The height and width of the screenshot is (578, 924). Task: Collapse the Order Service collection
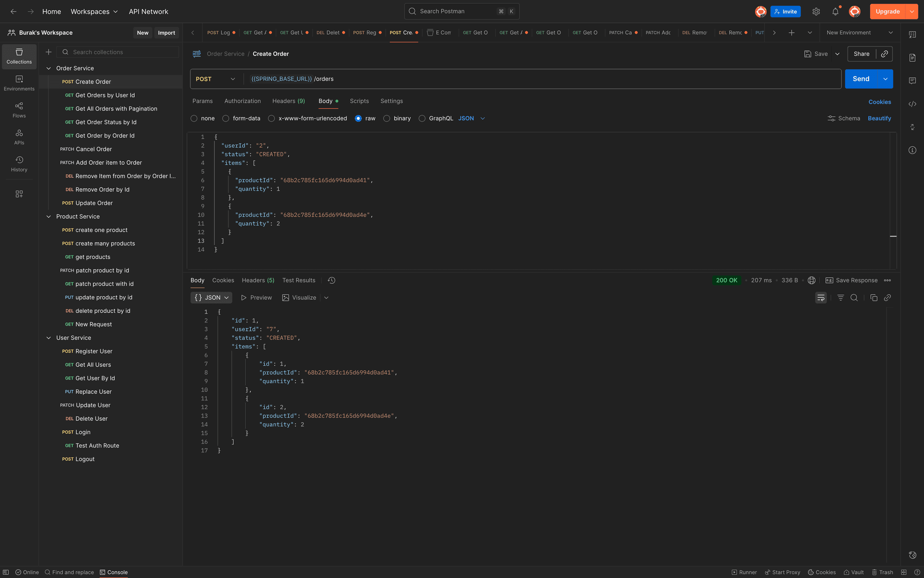(x=48, y=68)
